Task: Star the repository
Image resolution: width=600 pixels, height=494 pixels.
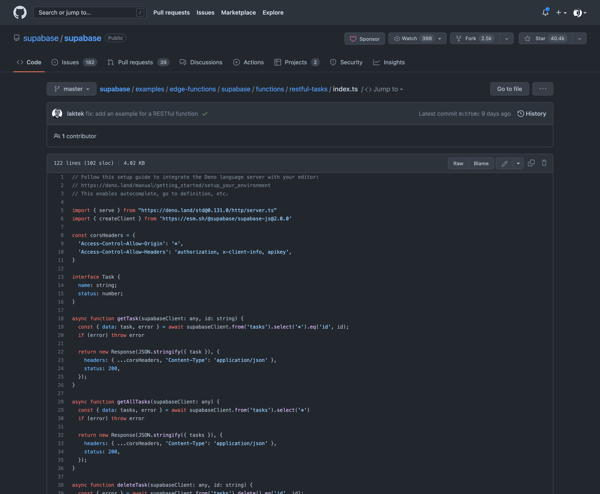Action: (546, 38)
